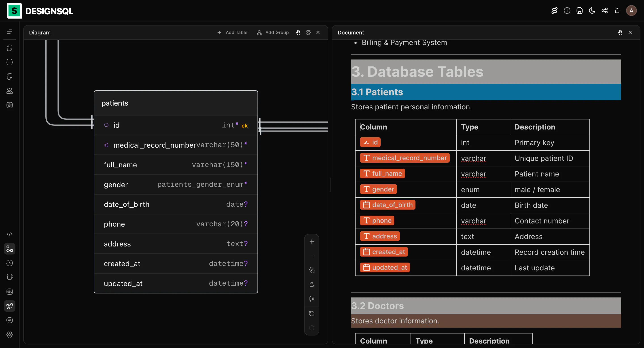This screenshot has height=348, width=644.
Task: Close the Diagram panel
Action: tap(318, 32)
